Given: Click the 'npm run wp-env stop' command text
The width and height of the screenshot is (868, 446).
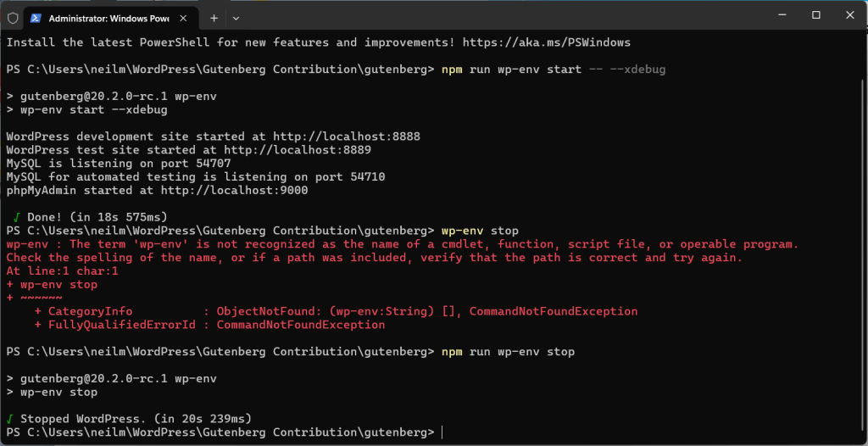Looking at the screenshot, I should (x=508, y=351).
